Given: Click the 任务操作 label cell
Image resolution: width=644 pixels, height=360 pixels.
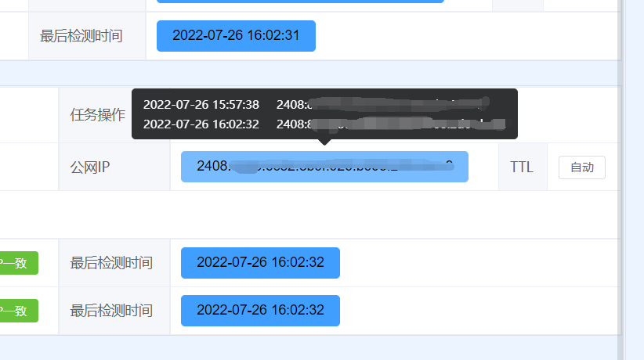Looking at the screenshot, I should point(97,115).
